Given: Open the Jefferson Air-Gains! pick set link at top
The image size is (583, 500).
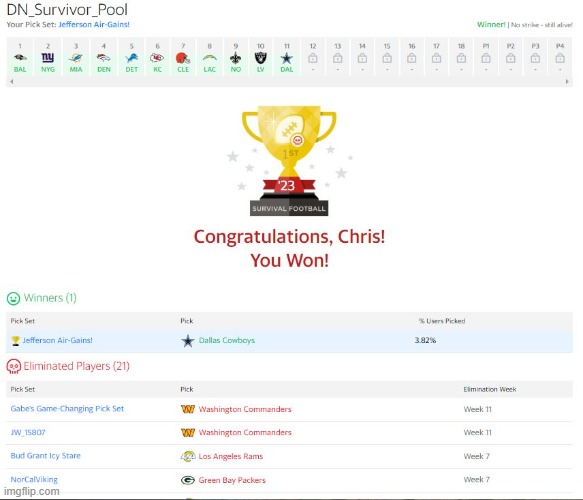Looking at the screenshot, I should point(94,25).
